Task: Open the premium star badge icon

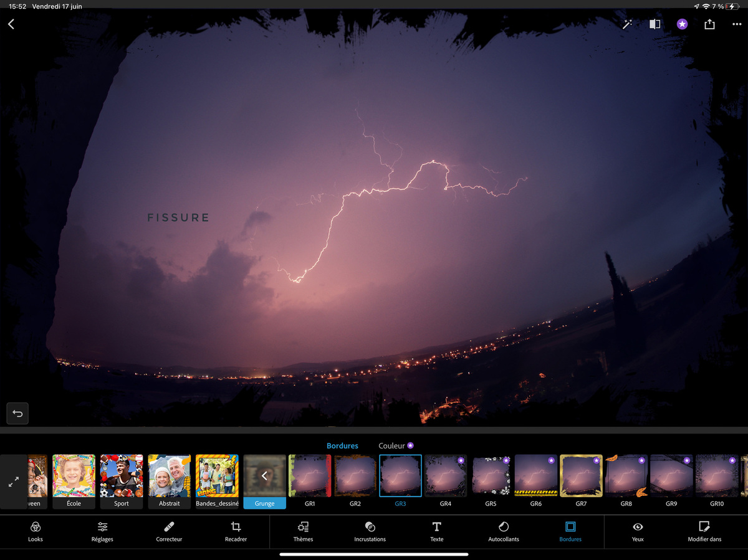Action: pyautogui.click(x=682, y=24)
